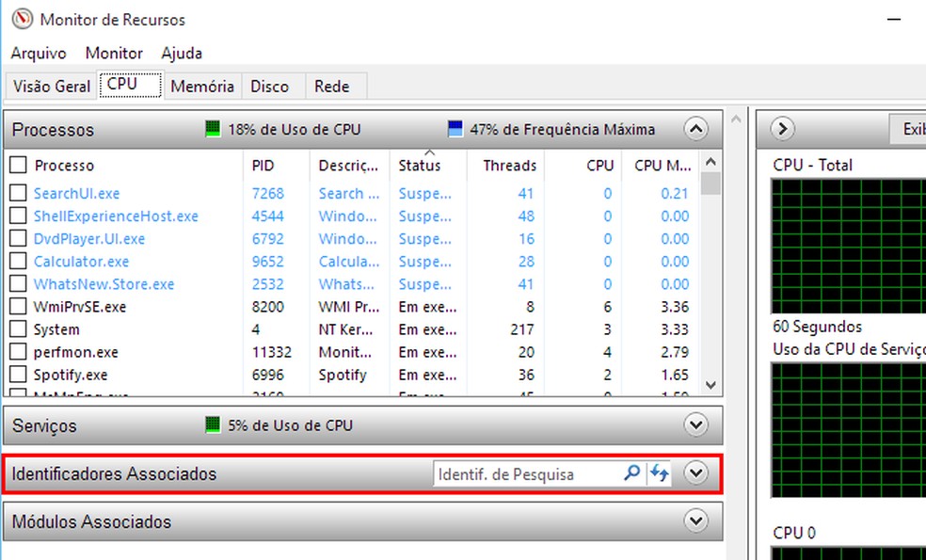
Task: Open the Arquivo menu
Action: tap(39, 53)
